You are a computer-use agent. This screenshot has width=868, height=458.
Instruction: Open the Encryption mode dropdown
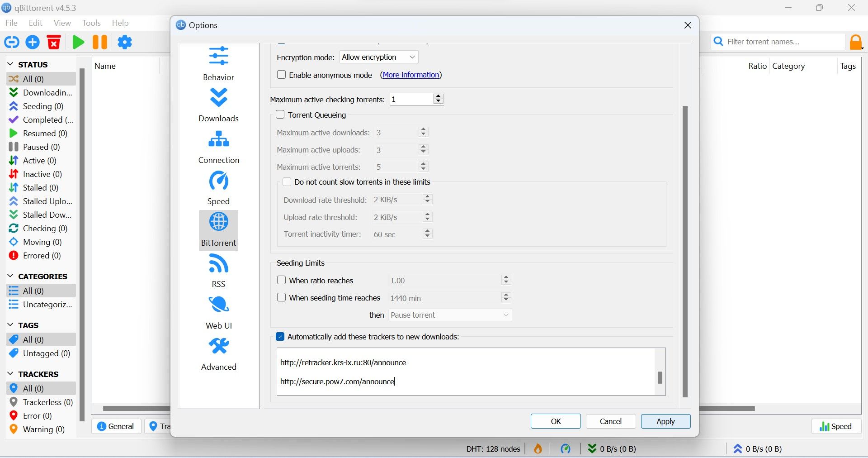[379, 57]
